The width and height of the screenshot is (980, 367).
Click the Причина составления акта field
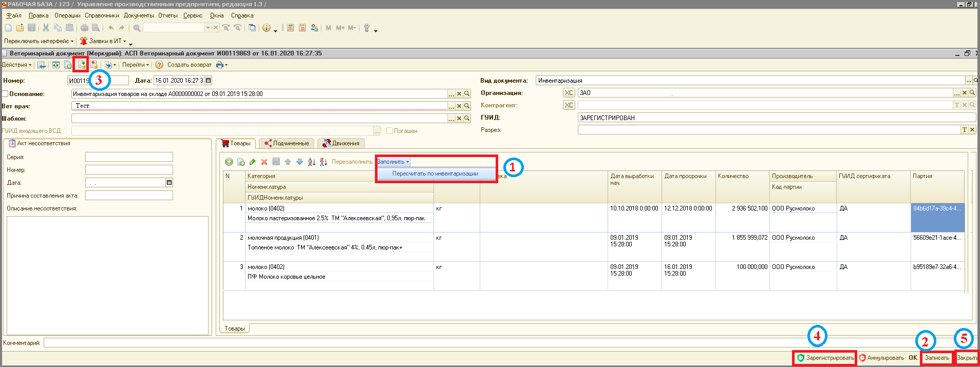coord(129,196)
